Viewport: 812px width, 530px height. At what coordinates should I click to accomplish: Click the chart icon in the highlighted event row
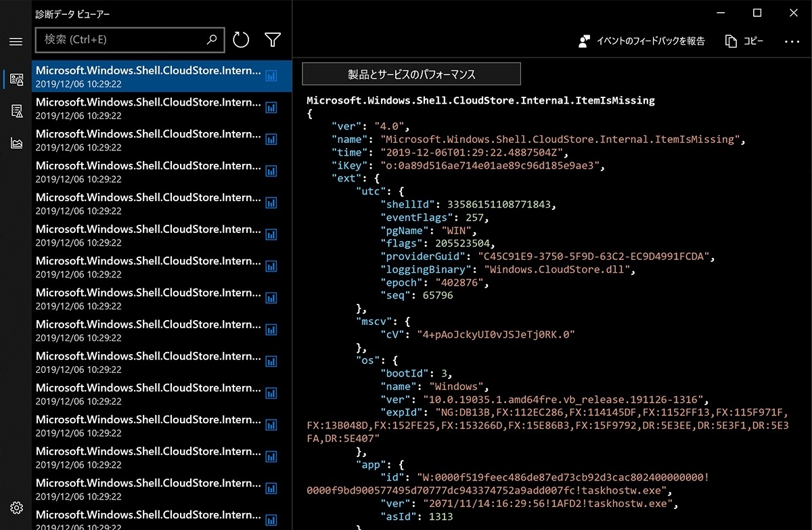271,76
